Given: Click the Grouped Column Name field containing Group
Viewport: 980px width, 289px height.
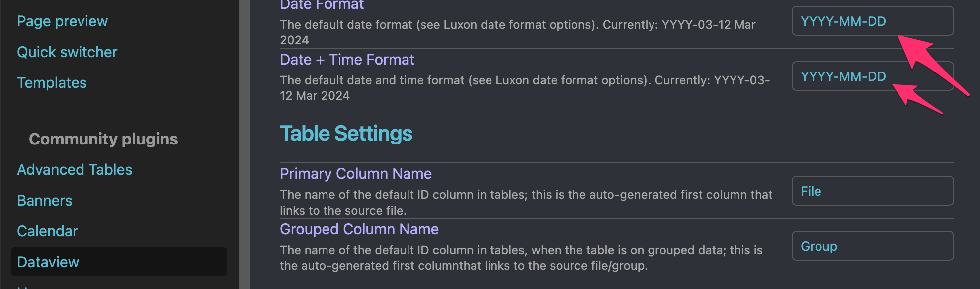Looking at the screenshot, I should (x=872, y=246).
